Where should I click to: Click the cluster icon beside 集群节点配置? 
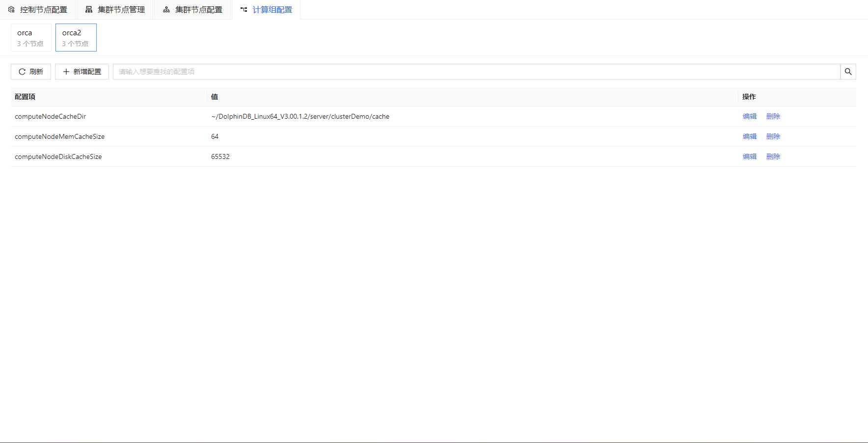coord(166,10)
